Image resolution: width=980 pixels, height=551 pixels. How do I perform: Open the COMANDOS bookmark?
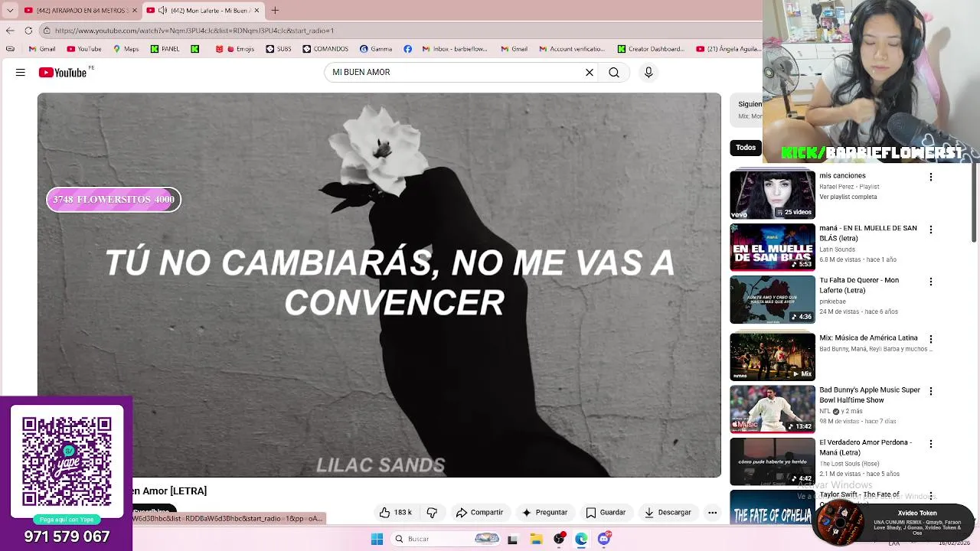pos(325,49)
